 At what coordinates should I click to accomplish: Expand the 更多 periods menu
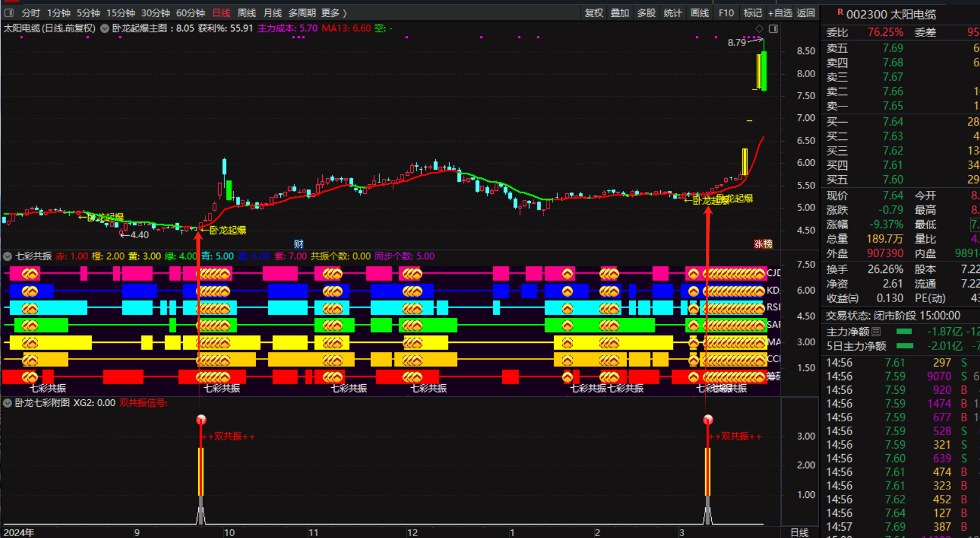(x=334, y=13)
